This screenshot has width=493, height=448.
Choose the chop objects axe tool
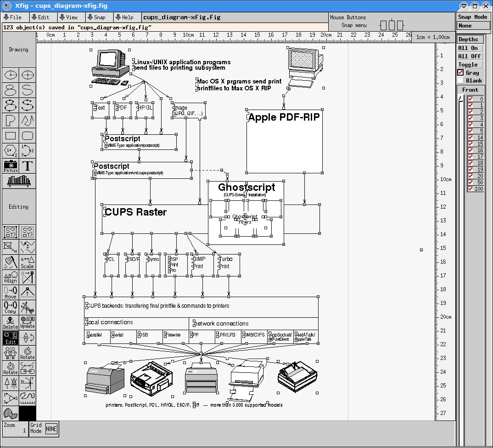coord(11,262)
